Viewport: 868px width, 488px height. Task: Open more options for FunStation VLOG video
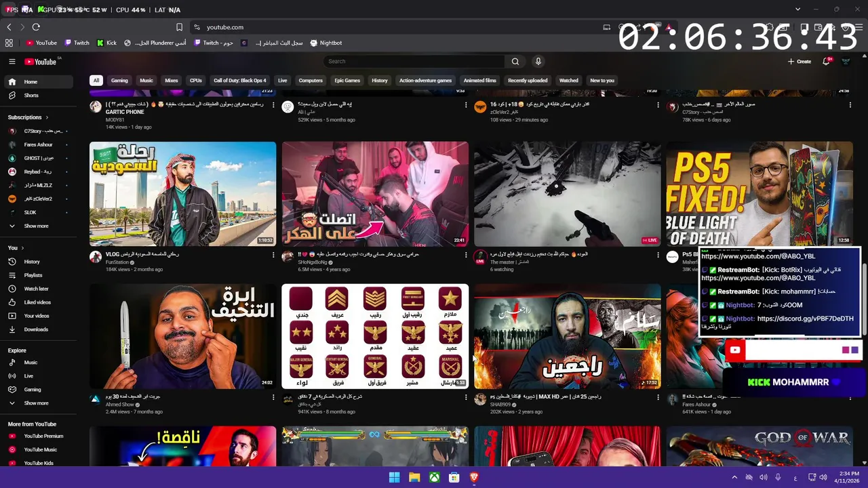(x=273, y=255)
